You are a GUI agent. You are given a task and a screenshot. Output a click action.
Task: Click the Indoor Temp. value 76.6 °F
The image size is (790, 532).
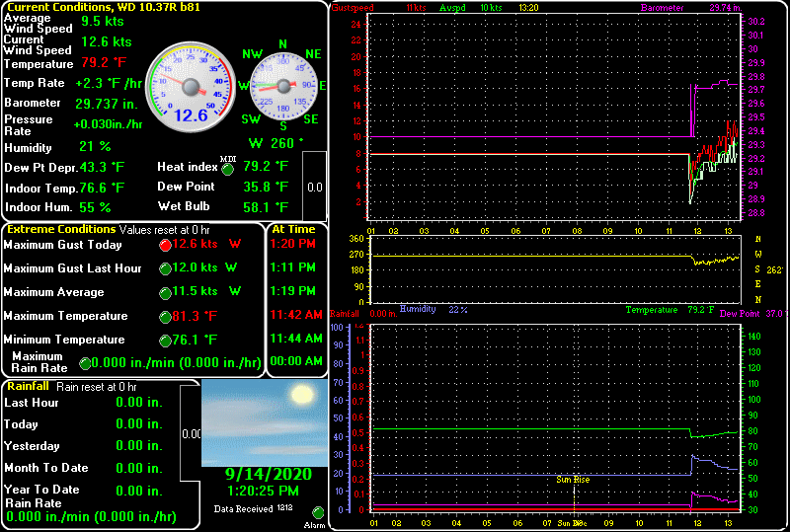point(102,188)
